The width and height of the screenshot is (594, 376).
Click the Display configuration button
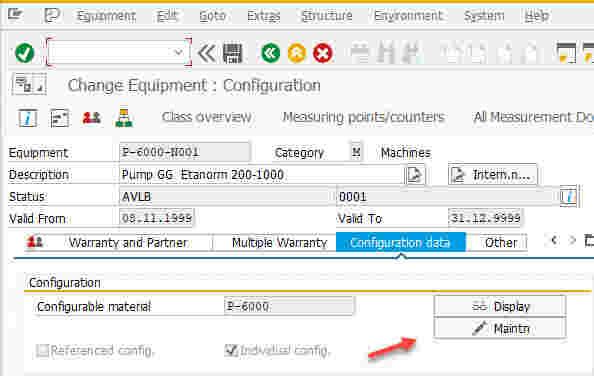[x=500, y=306]
